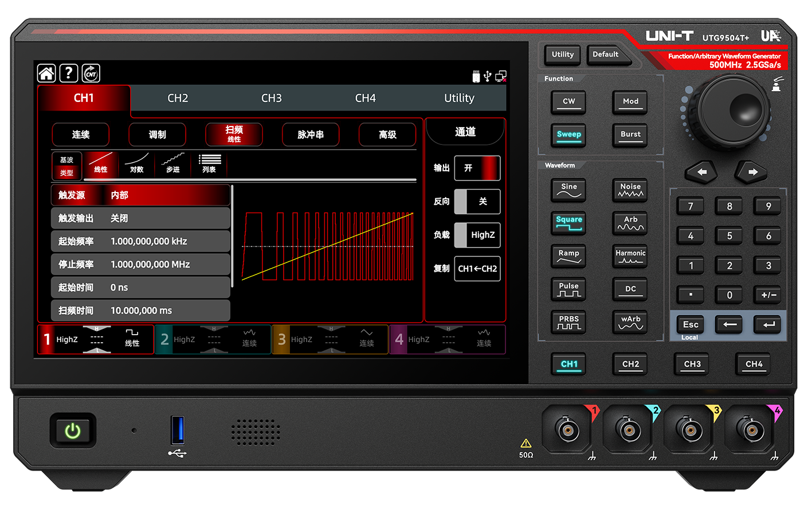Hit the backspace arrow key
The height and width of the screenshot is (506, 812).
pos(729,324)
